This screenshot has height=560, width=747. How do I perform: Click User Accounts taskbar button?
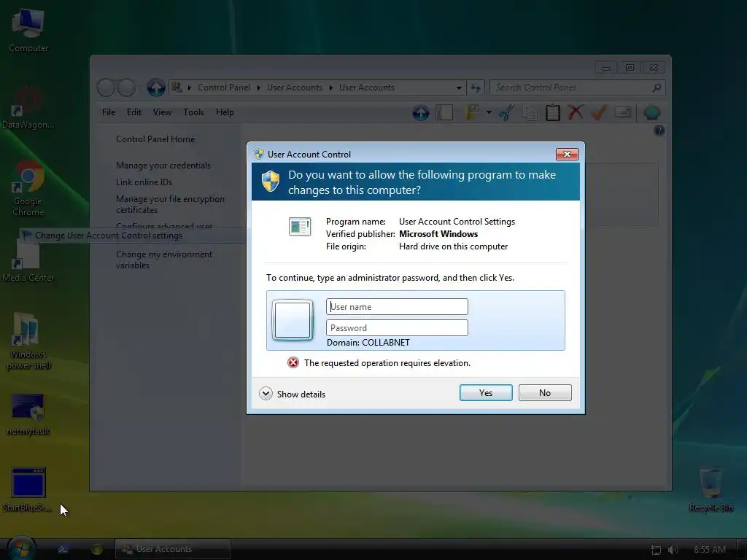pyautogui.click(x=173, y=549)
